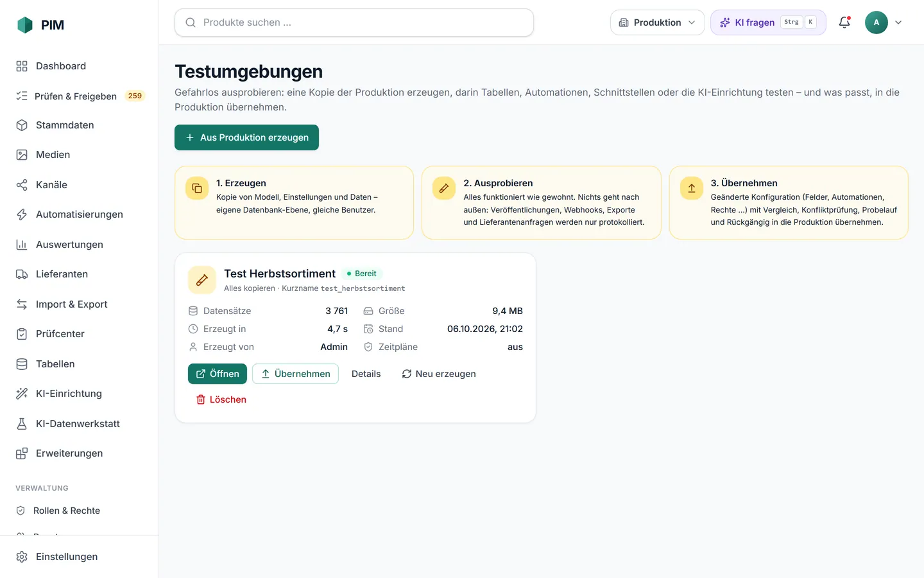This screenshot has height=578, width=924.
Task: Click the Prüfcenter clipboard icon
Action: (x=22, y=334)
